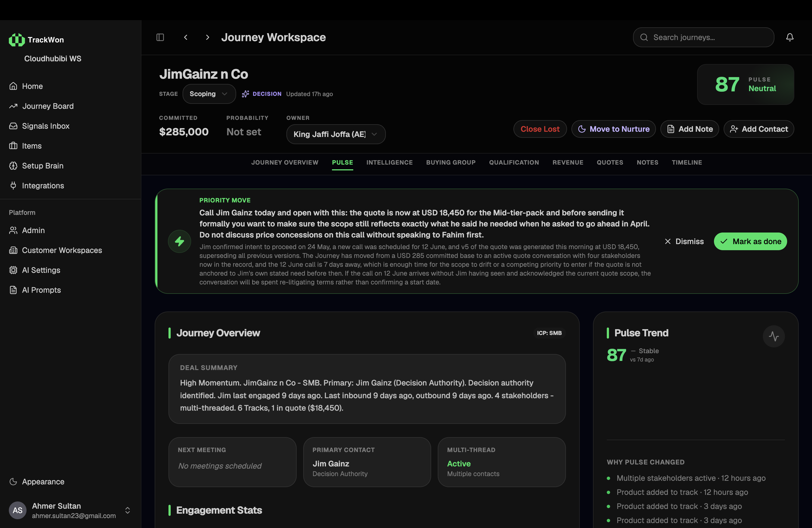Click the DECISION stage label
This screenshot has height=528, width=812.
pos(267,94)
